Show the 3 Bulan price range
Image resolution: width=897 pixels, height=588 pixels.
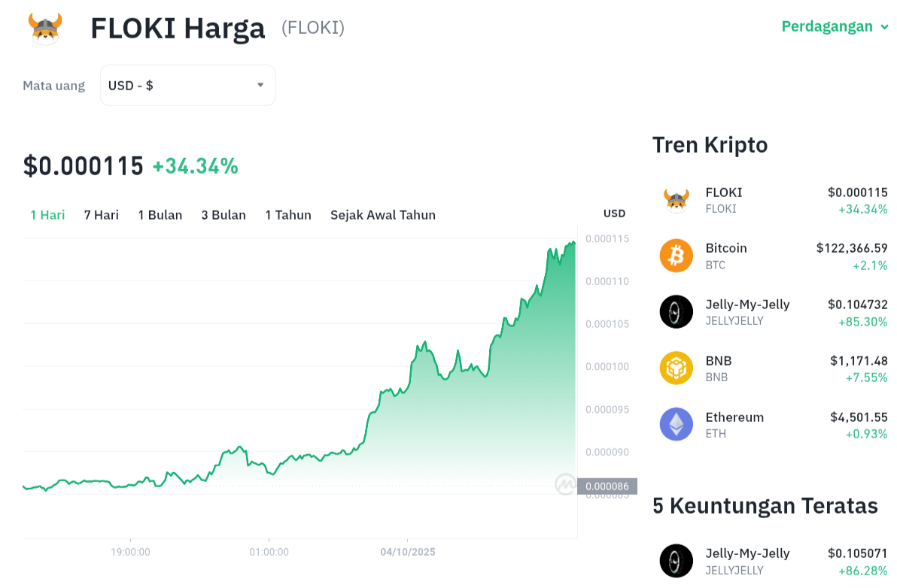pyautogui.click(x=223, y=215)
